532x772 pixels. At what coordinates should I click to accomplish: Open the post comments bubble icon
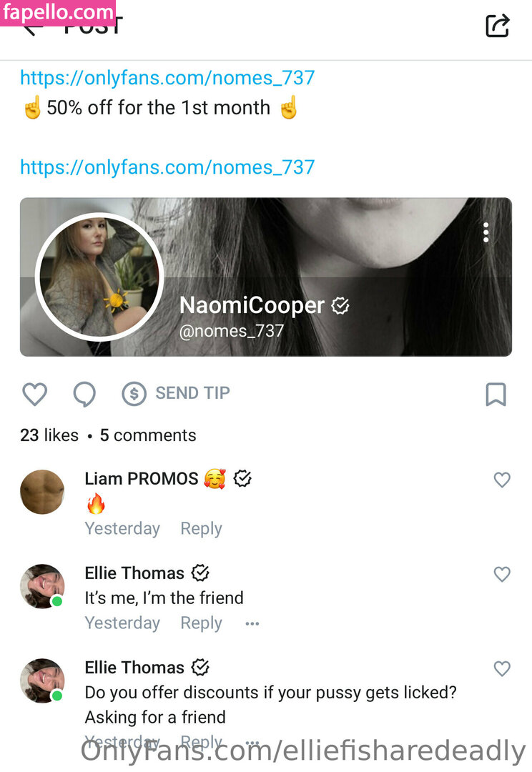click(x=84, y=394)
